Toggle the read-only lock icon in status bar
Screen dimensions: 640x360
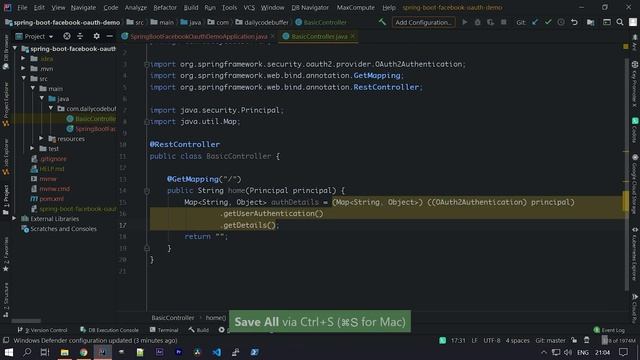click(x=574, y=340)
